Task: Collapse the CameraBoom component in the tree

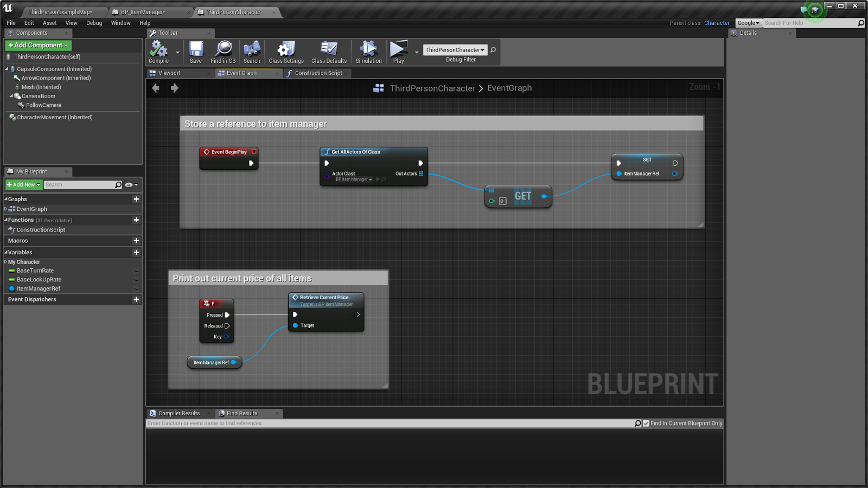Action: pos(12,96)
